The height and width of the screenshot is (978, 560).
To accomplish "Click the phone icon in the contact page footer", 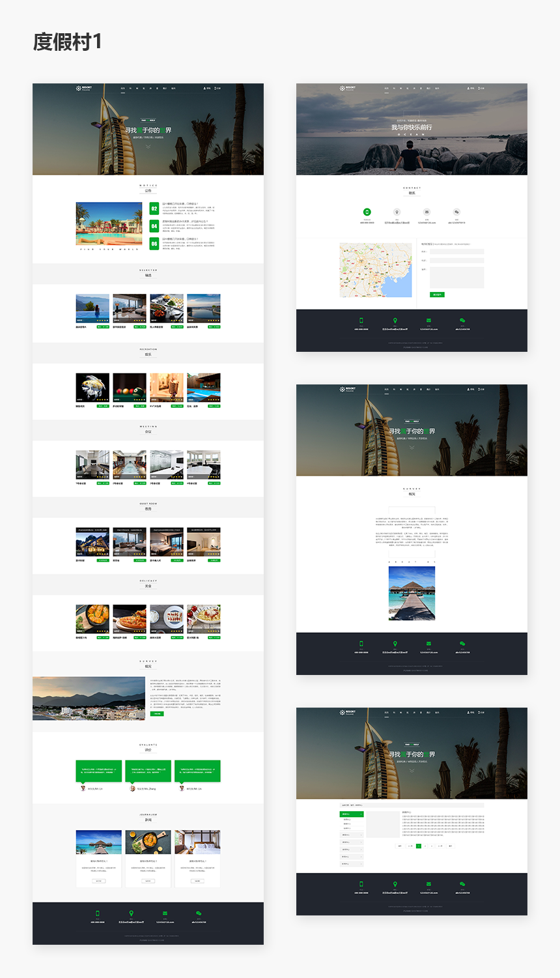I will coord(361,321).
